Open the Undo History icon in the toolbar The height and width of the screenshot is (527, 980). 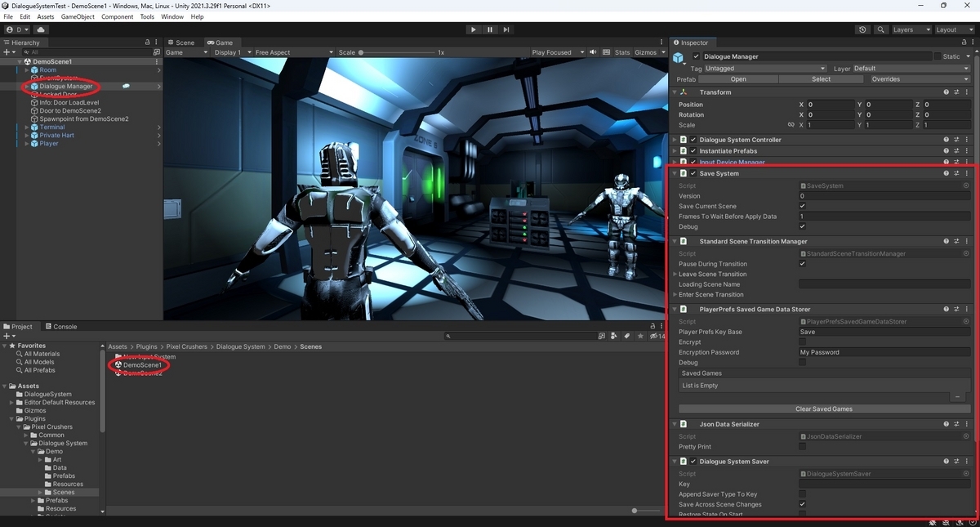[863, 29]
